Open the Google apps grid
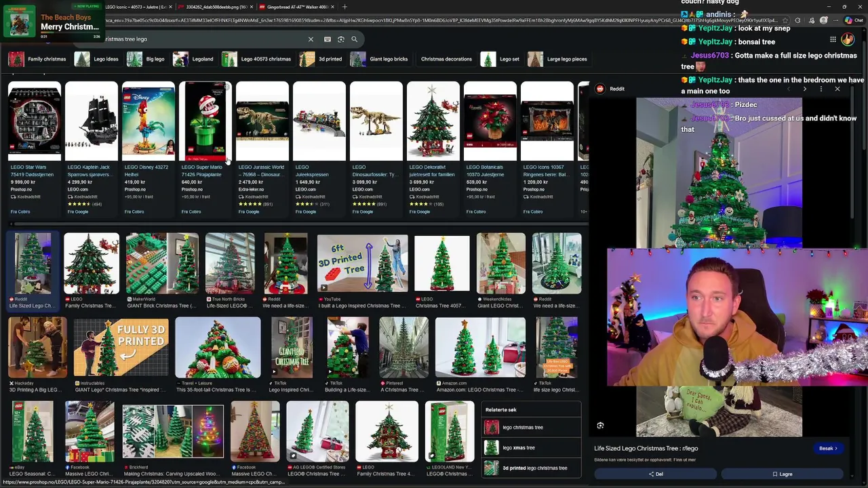 pos(832,39)
